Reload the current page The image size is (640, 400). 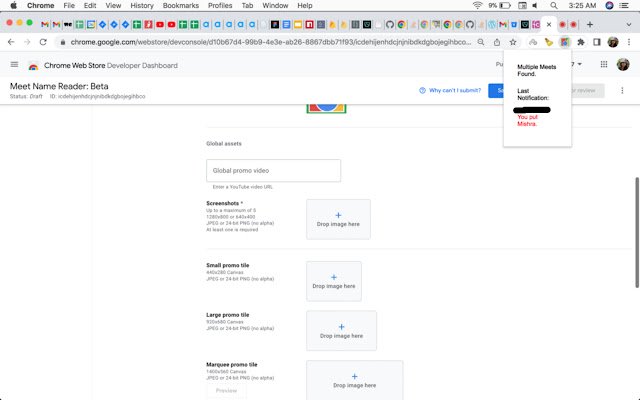[43, 42]
